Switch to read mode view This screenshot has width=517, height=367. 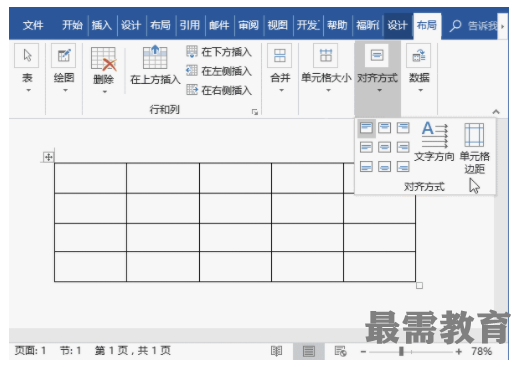tap(276, 351)
